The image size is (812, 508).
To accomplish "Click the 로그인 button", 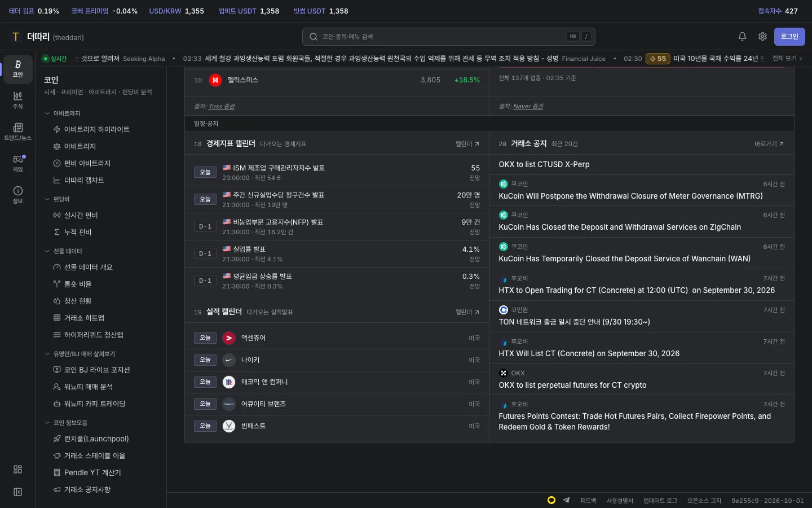I will click(789, 37).
